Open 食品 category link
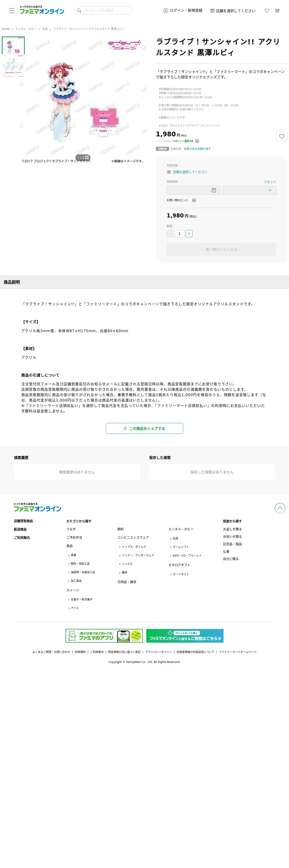 [x=69, y=546]
